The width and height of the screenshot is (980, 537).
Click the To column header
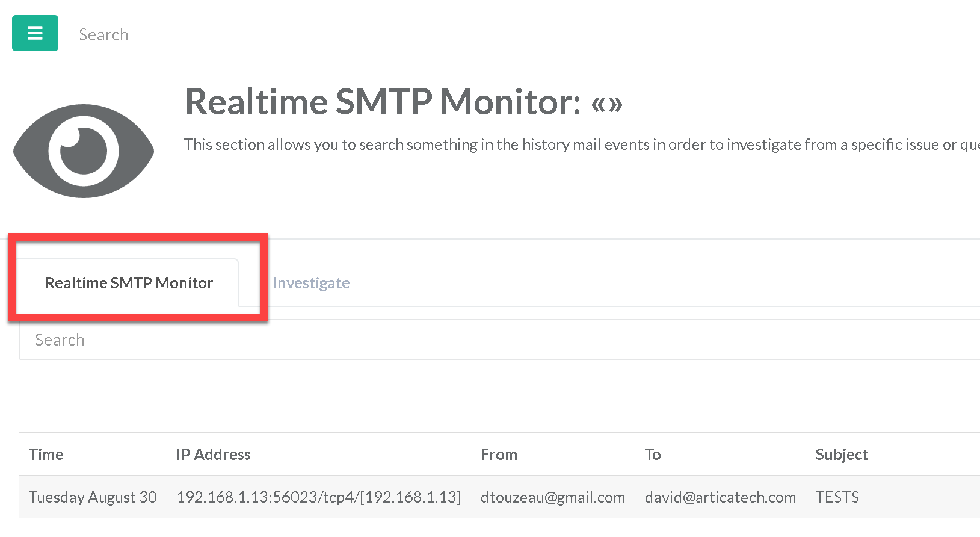tap(653, 455)
